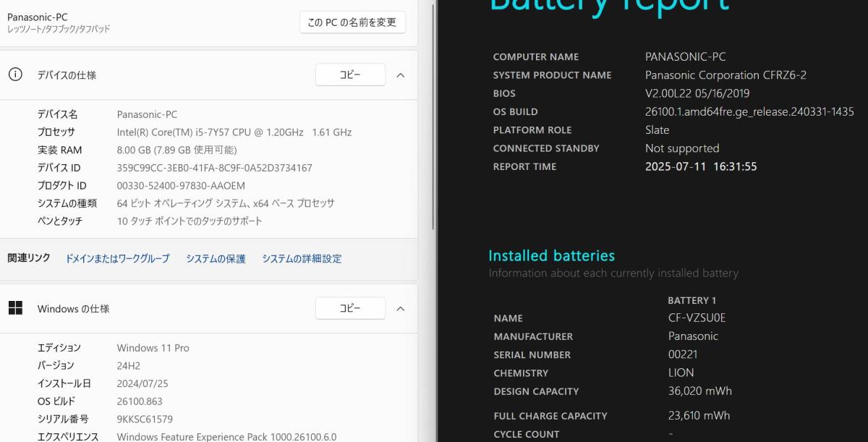Viewport: 868px width, 442px height.
Task: Click the Windows の仕様 section heading
Action: 74,308
